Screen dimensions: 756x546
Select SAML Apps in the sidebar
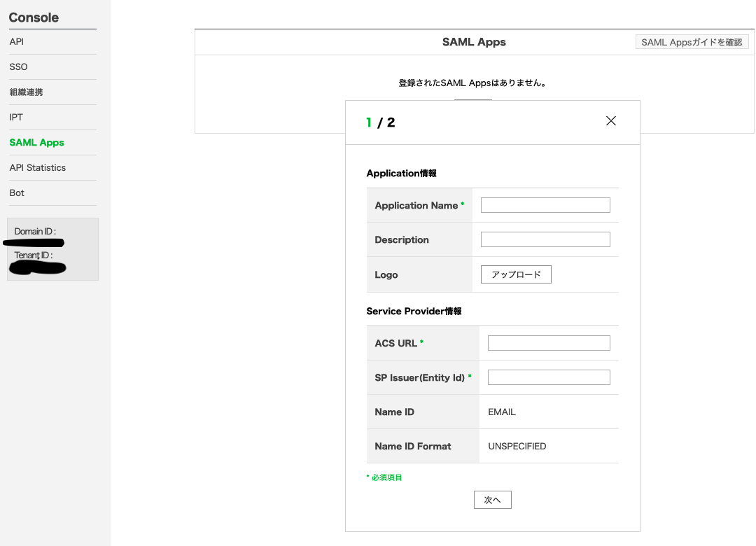pyautogui.click(x=36, y=142)
